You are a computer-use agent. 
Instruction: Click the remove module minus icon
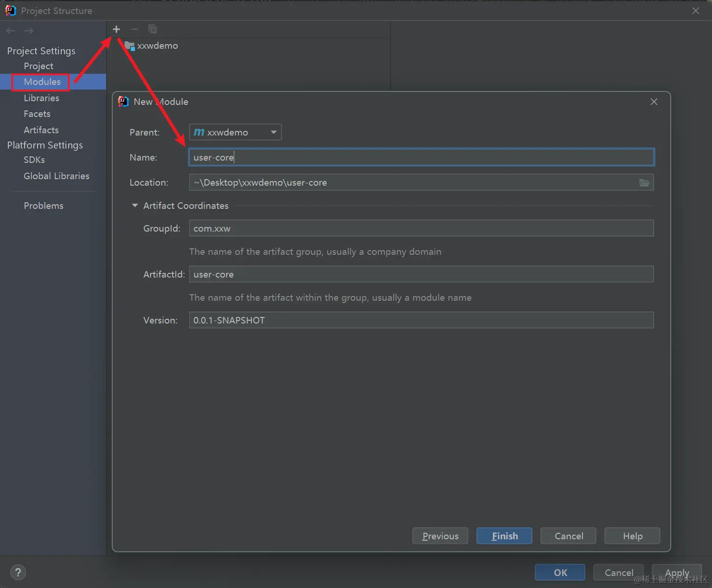(x=135, y=29)
